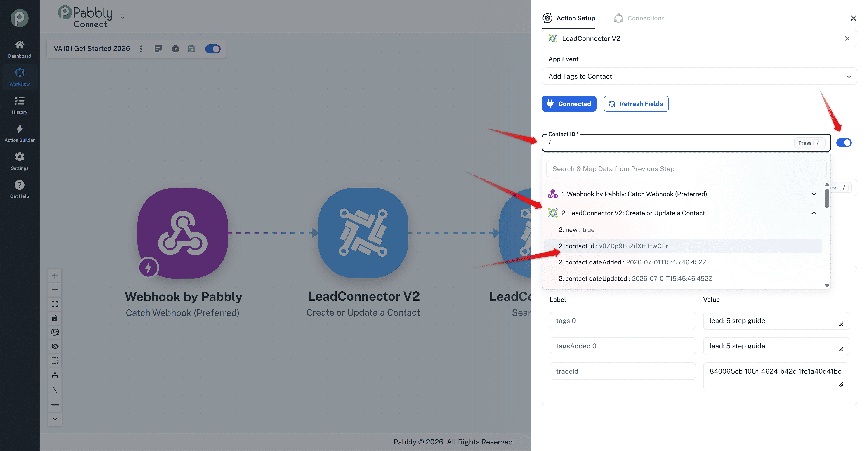Open the workflow notes icon
868x451 pixels.
click(x=158, y=49)
